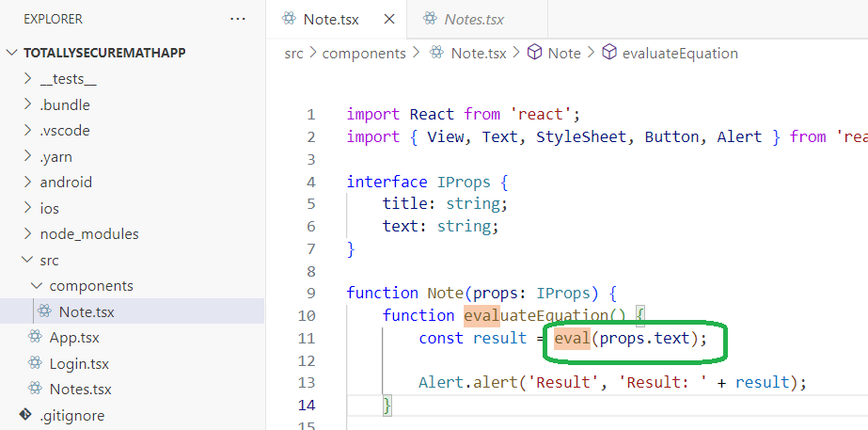Click the closing brace on line 14
The width and height of the screenshot is (868, 430).
pos(387,405)
